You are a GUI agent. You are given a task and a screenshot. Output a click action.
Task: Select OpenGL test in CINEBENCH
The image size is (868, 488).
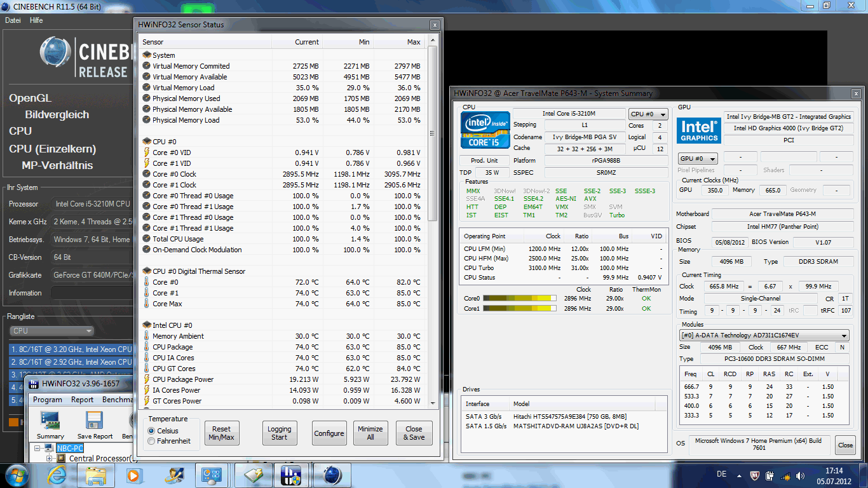point(30,98)
